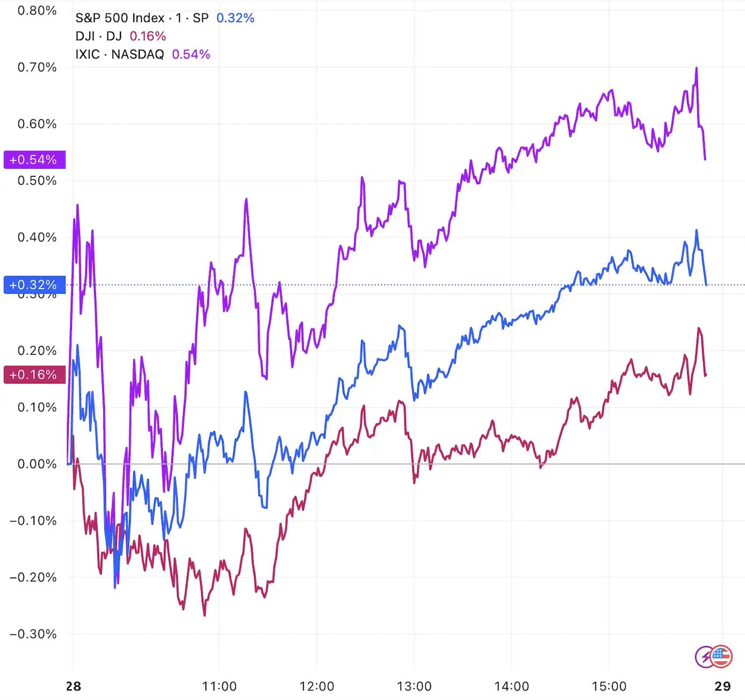Click the date 29 on time axis
Viewport: 745px width, 700px height.
tap(723, 687)
